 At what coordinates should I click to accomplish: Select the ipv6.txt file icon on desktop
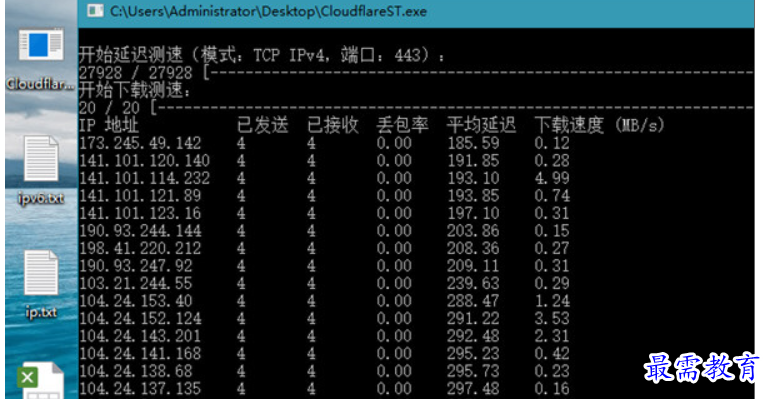pyautogui.click(x=41, y=160)
